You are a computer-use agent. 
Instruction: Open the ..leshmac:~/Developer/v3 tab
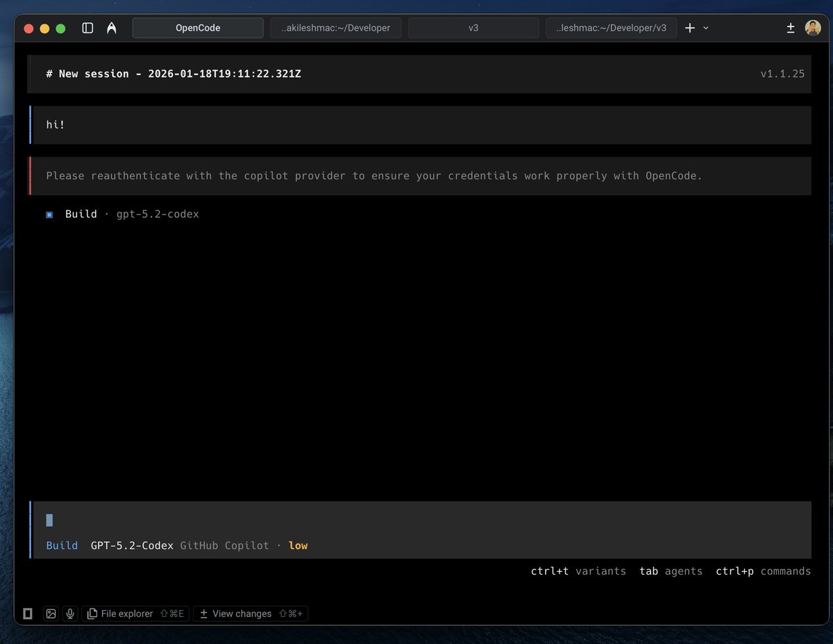coord(611,28)
